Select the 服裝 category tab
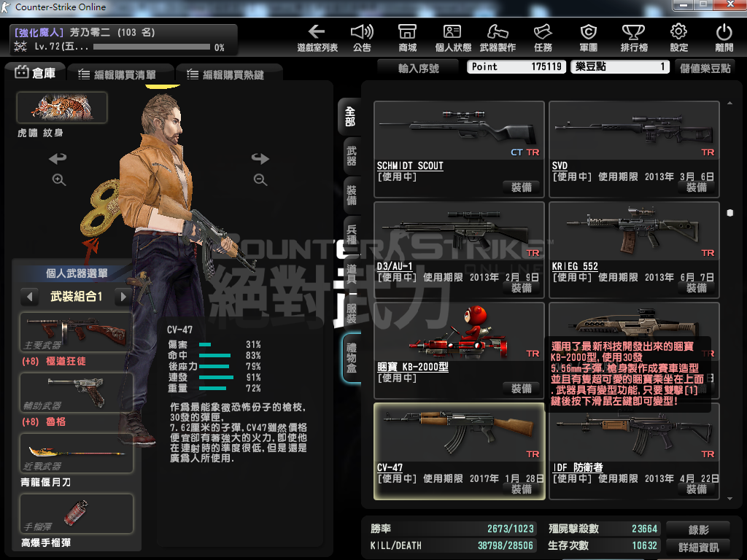Image resolution: width=747 pixels, height=560 pixels. tap(351, 314)
